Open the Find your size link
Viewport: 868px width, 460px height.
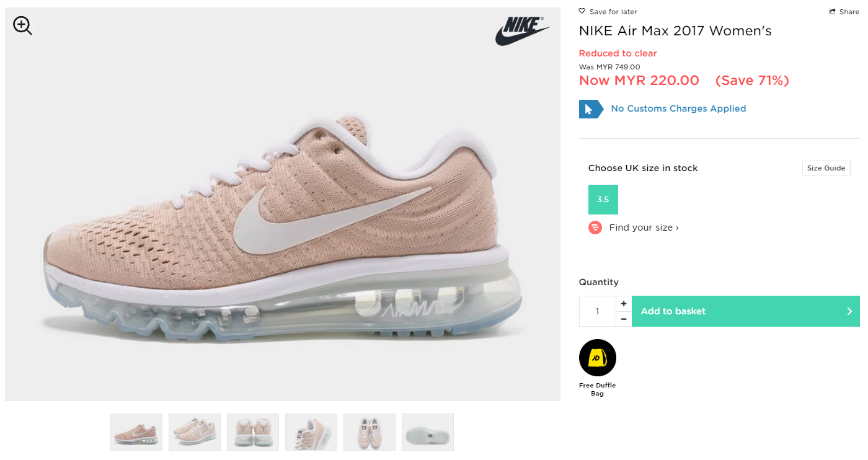coord(644,228)
